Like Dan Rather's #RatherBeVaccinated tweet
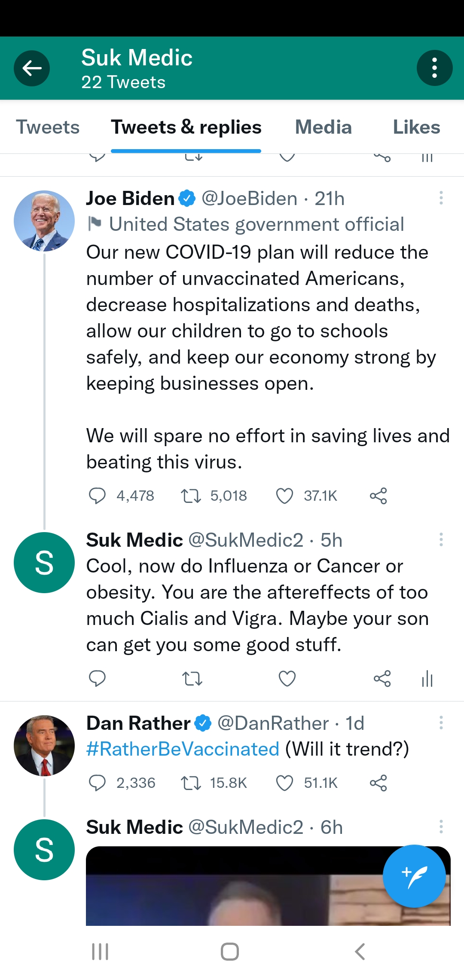Viewport: 464px width, 980px height. (284, 783)
